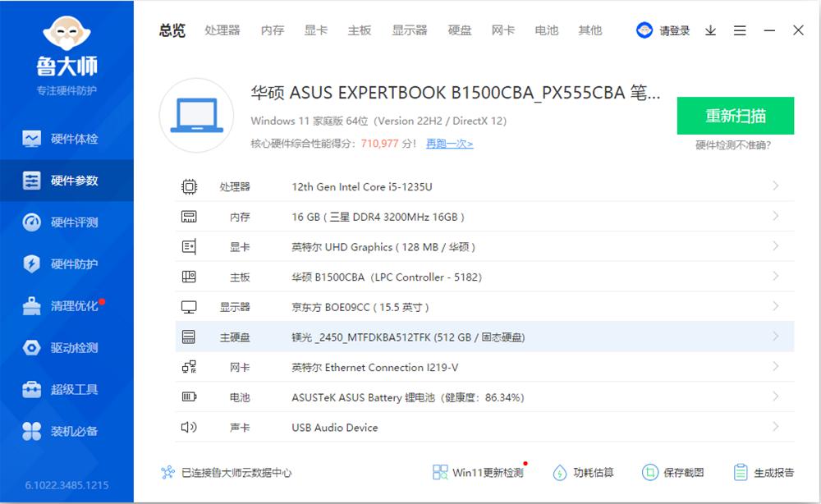
Task: Open 超级工具 in the sidebar
Action: click(x=67, y=389)
